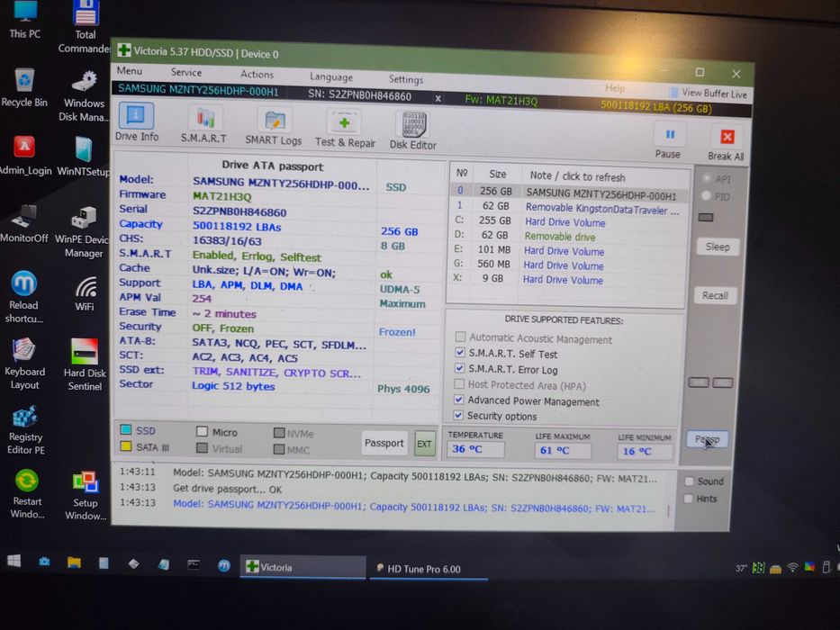
Task: Open the Actions menu
Action: [x=257, y=75]
